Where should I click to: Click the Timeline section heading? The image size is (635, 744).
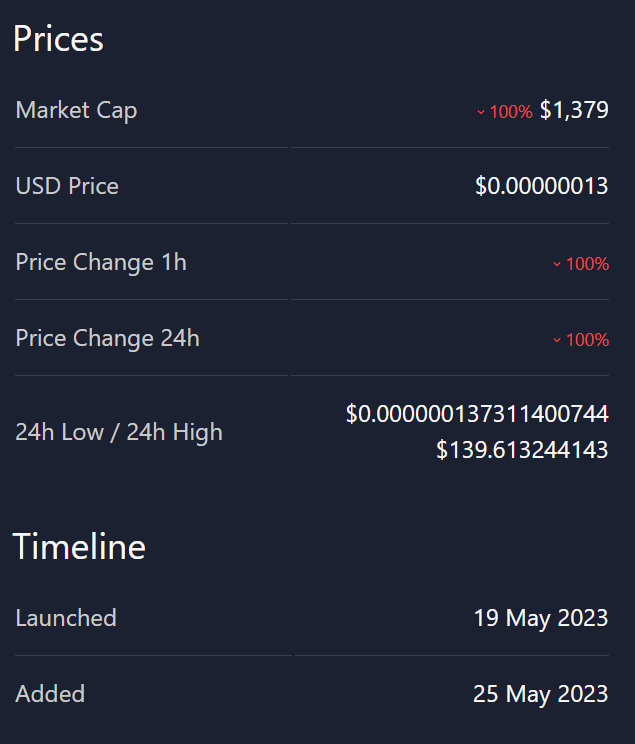coord(79,547)
